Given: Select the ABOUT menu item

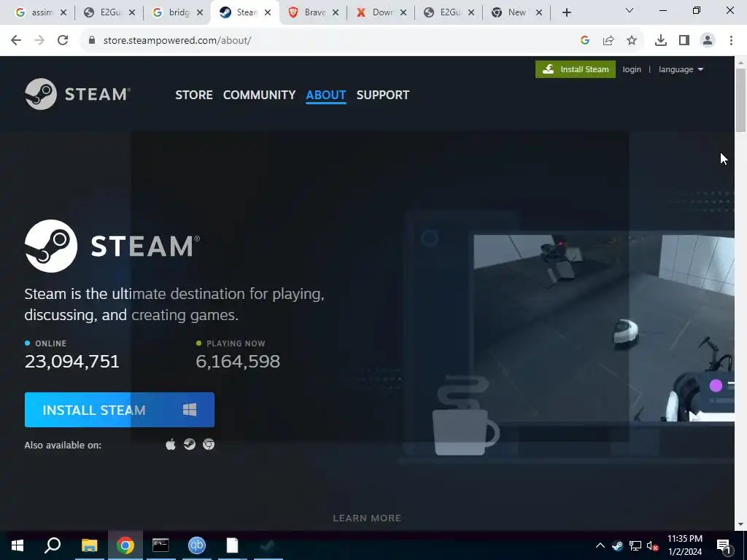Looking at the screenshot, I should 326,95.
